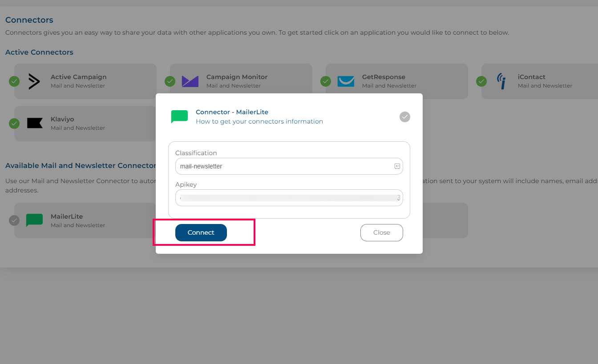Click the Apikey input field
The image size is (598, 364).
pyautogui.click(x=289, y=198)
